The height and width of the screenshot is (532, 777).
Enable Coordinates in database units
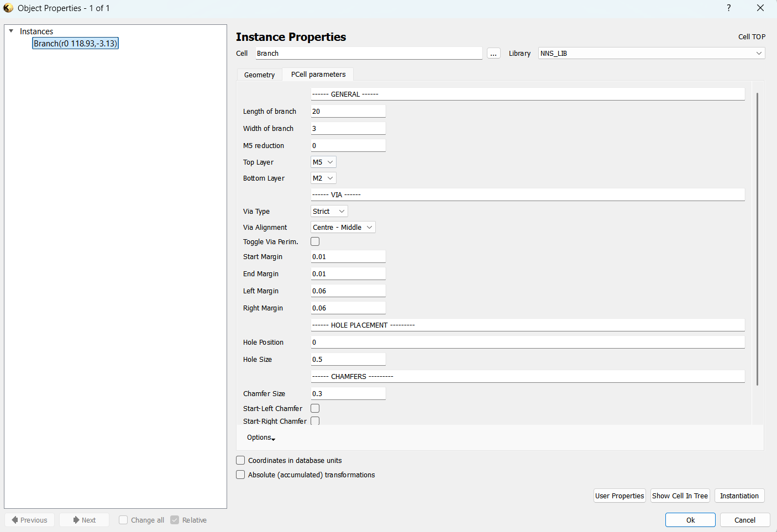[x=240, y=460]
